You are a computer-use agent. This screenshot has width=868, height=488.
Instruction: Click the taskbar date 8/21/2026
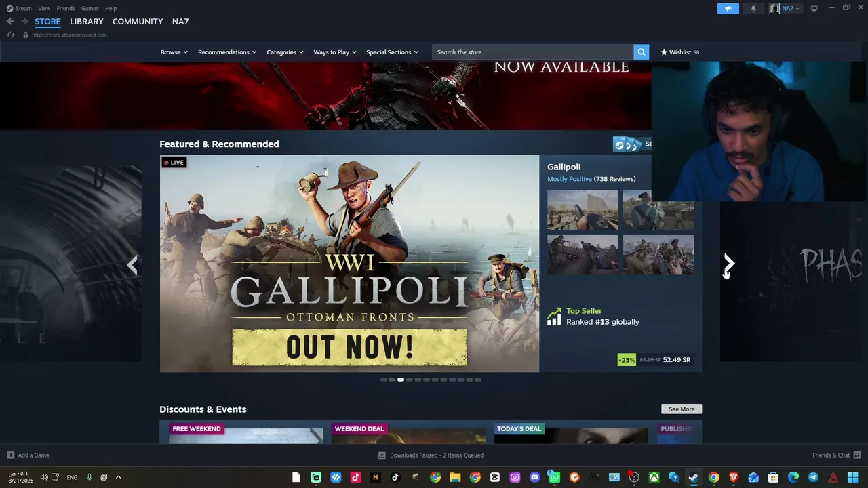pos(21,481)
